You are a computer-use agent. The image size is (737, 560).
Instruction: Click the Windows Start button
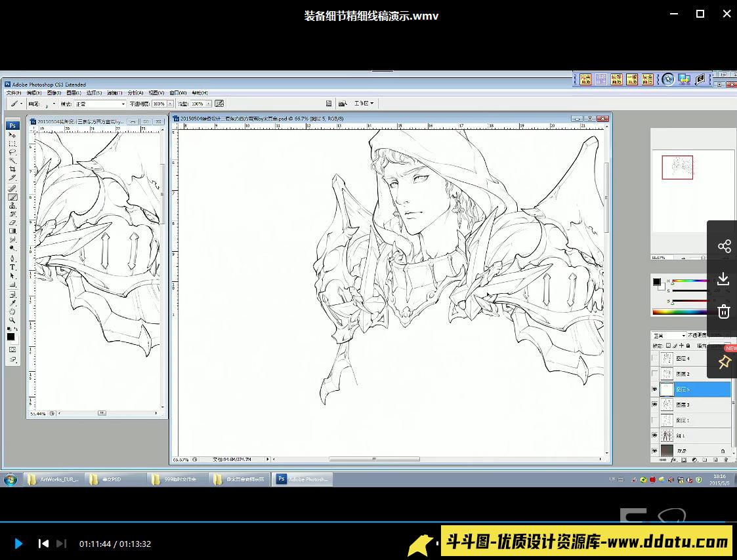point(10,479)
